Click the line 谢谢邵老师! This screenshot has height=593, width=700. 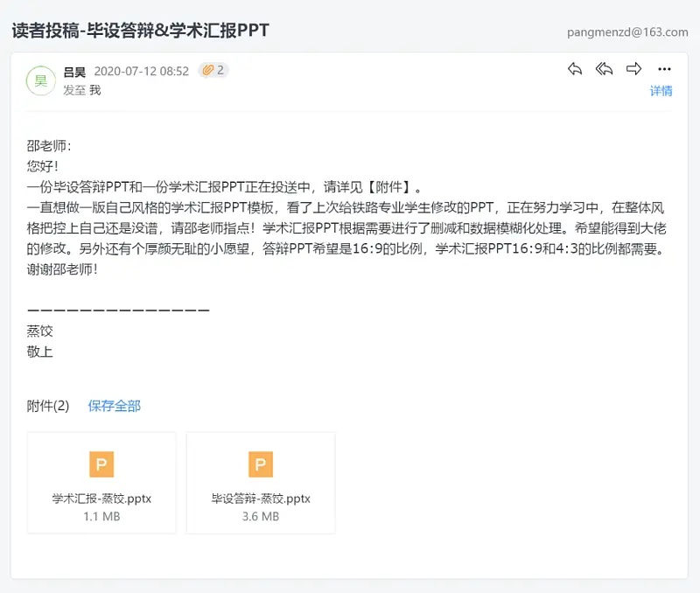[x=62, y=269]
